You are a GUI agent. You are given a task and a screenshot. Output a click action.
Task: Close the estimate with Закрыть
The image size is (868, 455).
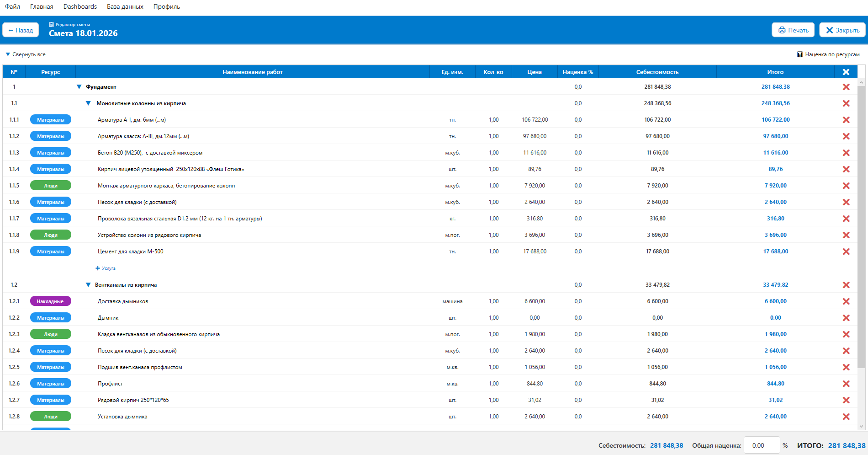(x=843, y=30)
